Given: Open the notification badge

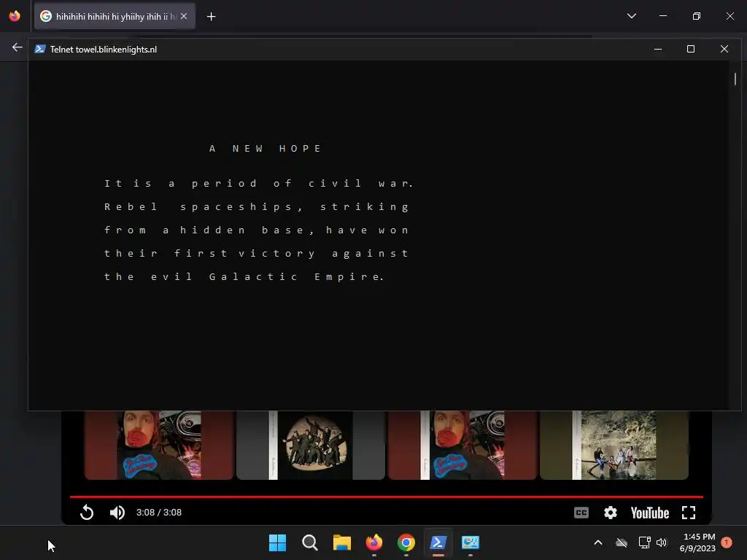Looking at the screenshot, I should pyautogui.click(x=727, y=542).
